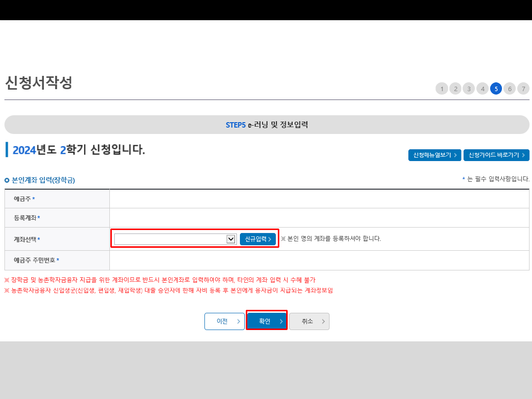Select step 3 indicator circle

pyautogui.click(x=469, y=89)
